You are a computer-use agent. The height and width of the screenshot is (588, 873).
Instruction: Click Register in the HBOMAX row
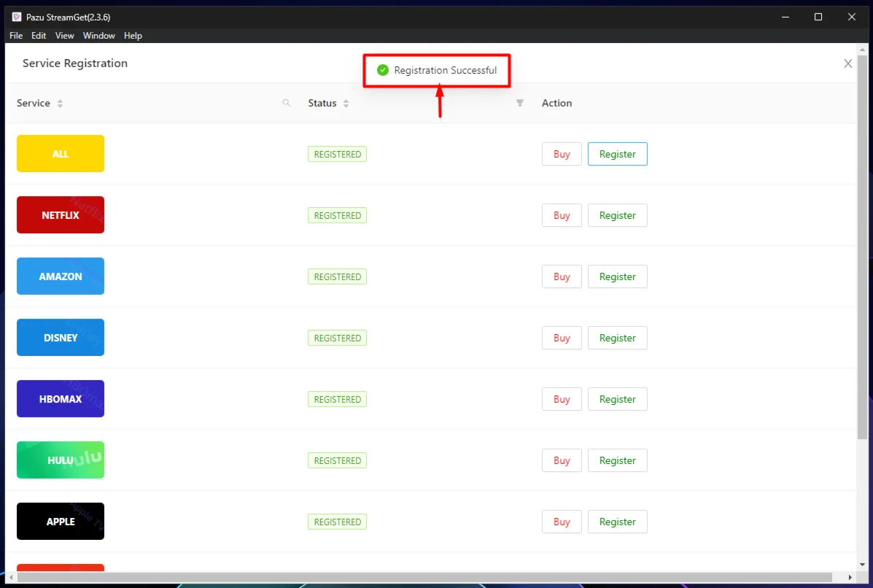(x=618, y=399)
